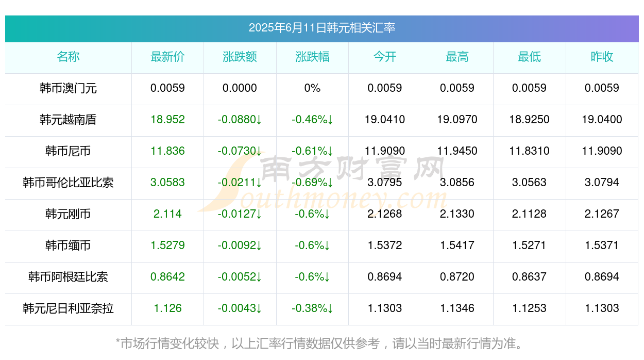Click lowest price 2.1128
Viewport: 644px width, 360px height.
(529, 214)
